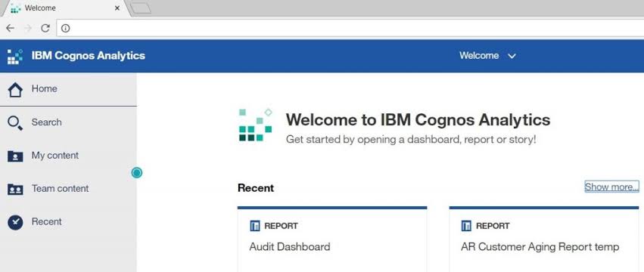Click the site information icon in address bar
Image resolution: width=644 pixels, height=272 pixels.
(x=66, y=28)
